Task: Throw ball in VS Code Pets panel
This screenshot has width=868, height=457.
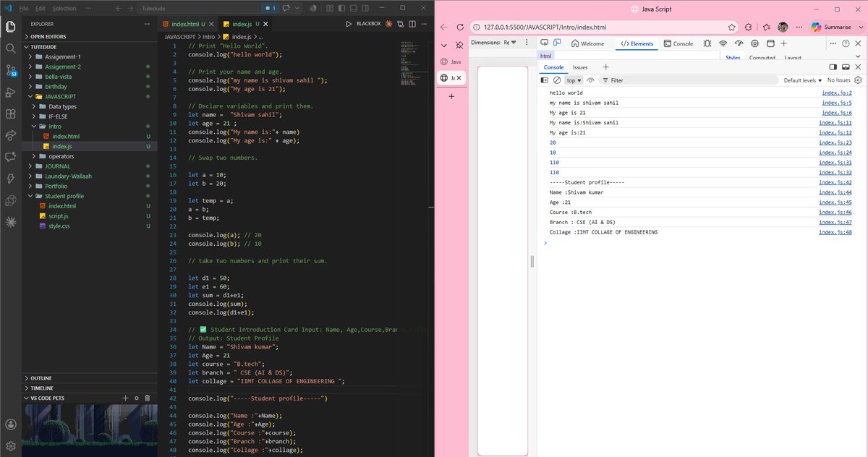Action: click(137, 398)
